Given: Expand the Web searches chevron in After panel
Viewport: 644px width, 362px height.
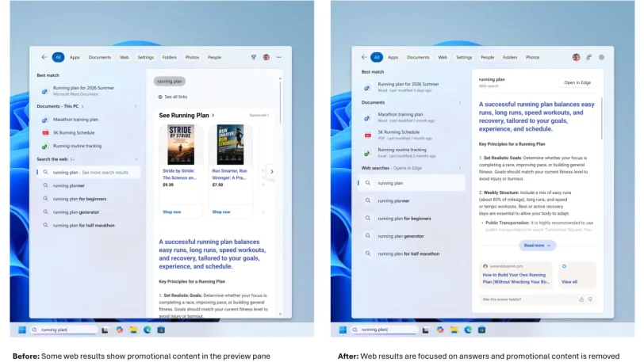Looking at the screenshot, I should pyautogui.click(x=459, y=168).
